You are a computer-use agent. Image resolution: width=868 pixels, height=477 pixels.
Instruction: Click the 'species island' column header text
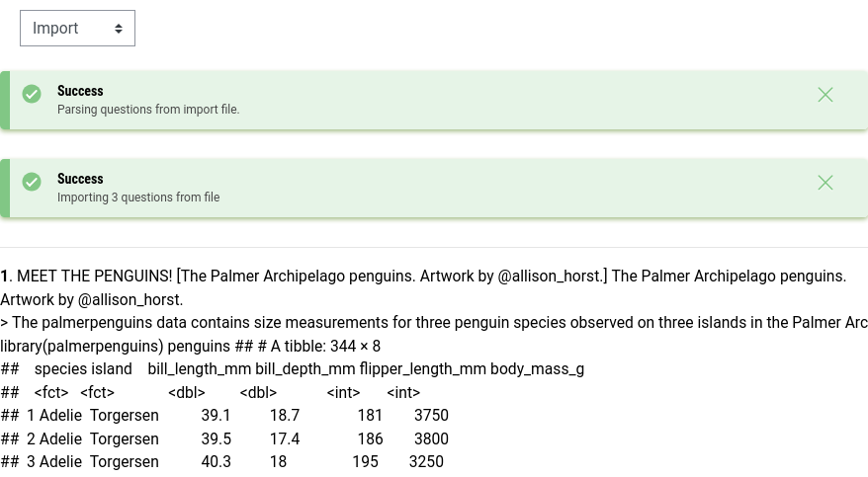83,369
